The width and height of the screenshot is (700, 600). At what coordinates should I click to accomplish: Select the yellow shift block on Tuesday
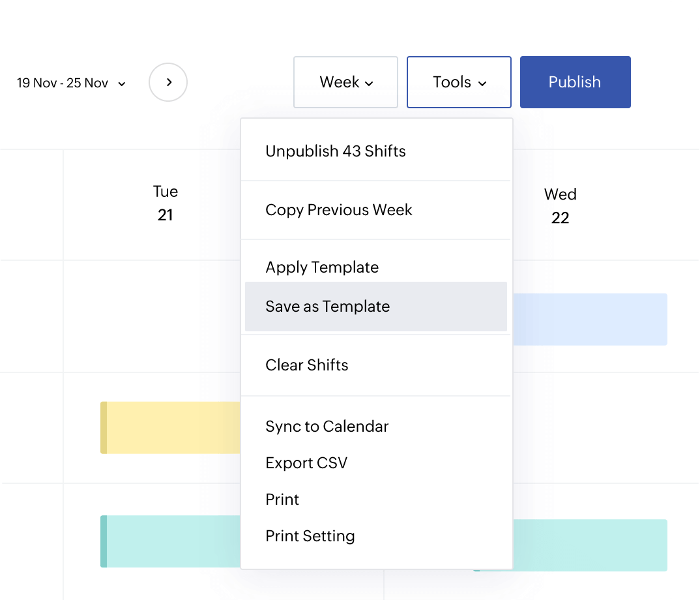point(171,428)
